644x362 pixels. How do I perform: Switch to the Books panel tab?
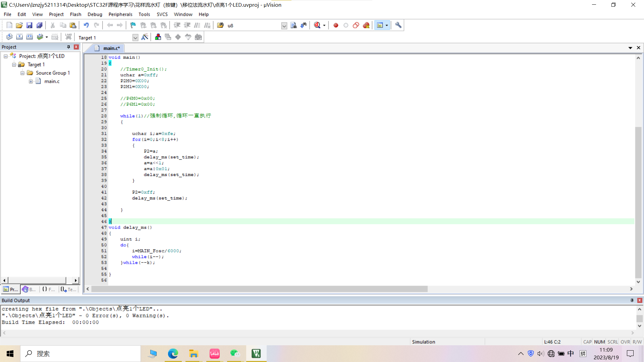click(x=29, y=289)
